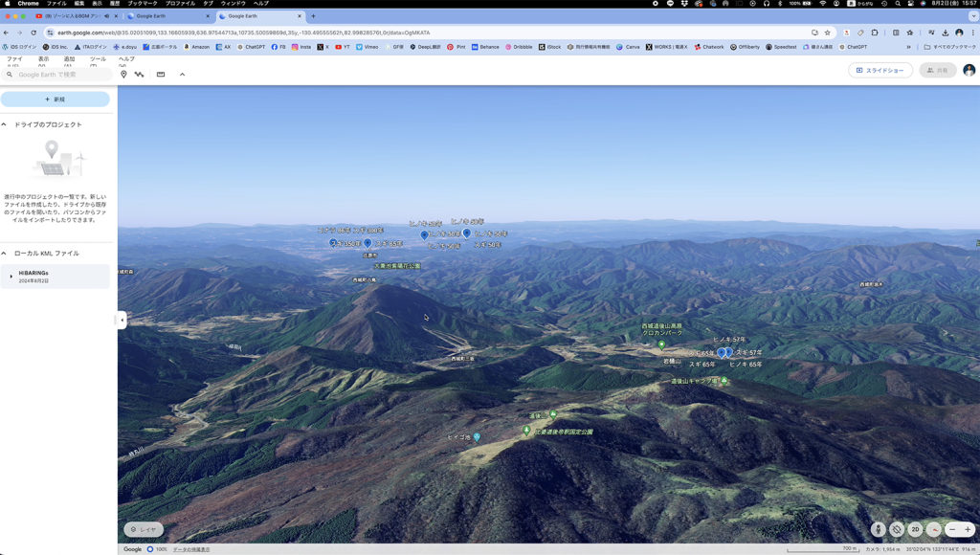Click the 新規 new project button
Viewport: 980px width, 555px height.
pyautogui.click(x=56, y=100)
